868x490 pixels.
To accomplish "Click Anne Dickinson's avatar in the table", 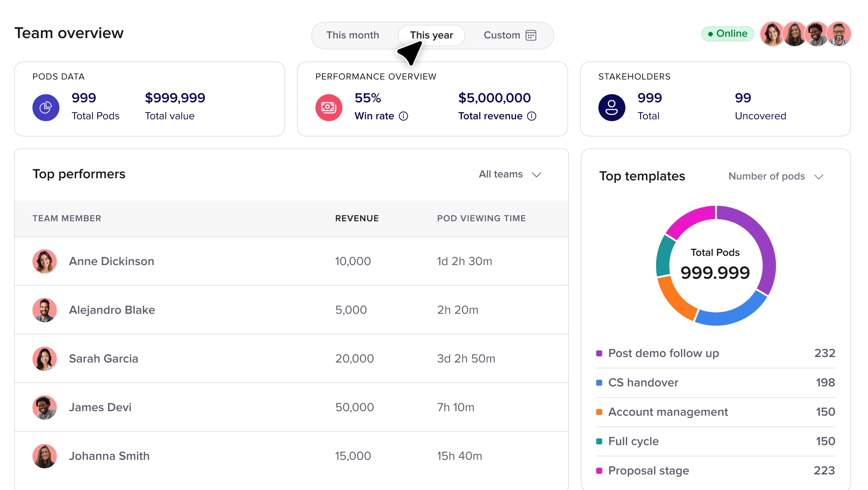I will point(45,261).
